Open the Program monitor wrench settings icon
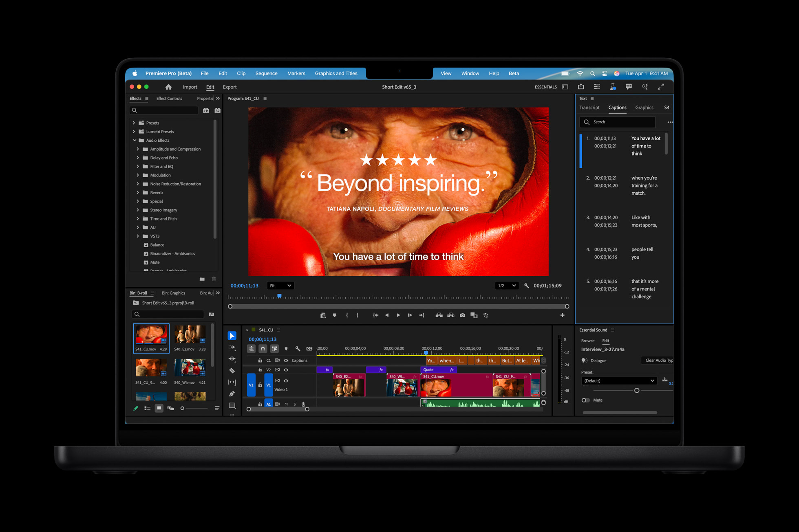This screenshot has width=799, height=532. (x=526, y=286)
